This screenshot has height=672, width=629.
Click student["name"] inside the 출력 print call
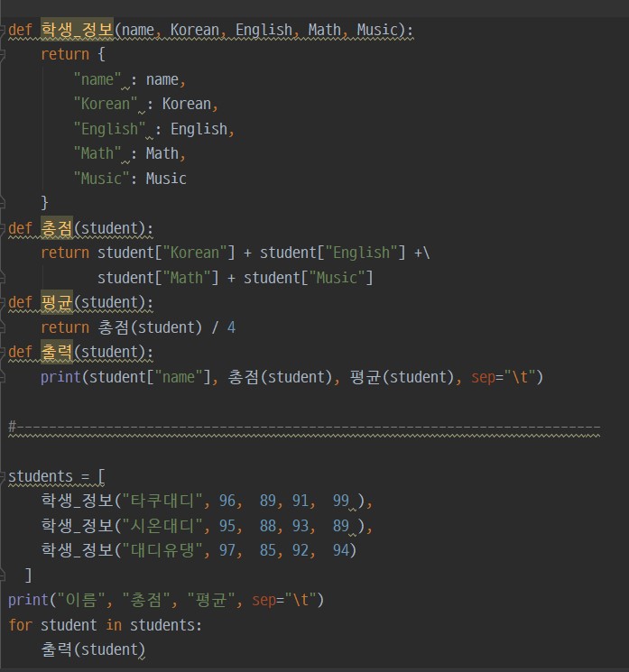(x=150, y=377)
